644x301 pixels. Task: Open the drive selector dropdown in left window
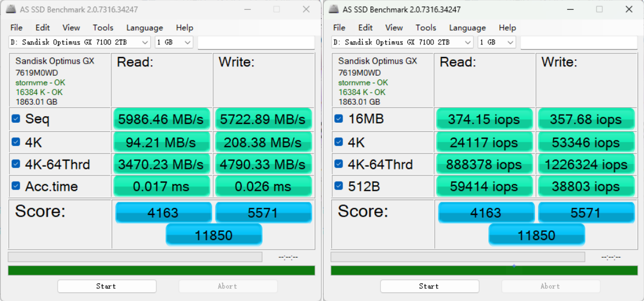[79, 42]
